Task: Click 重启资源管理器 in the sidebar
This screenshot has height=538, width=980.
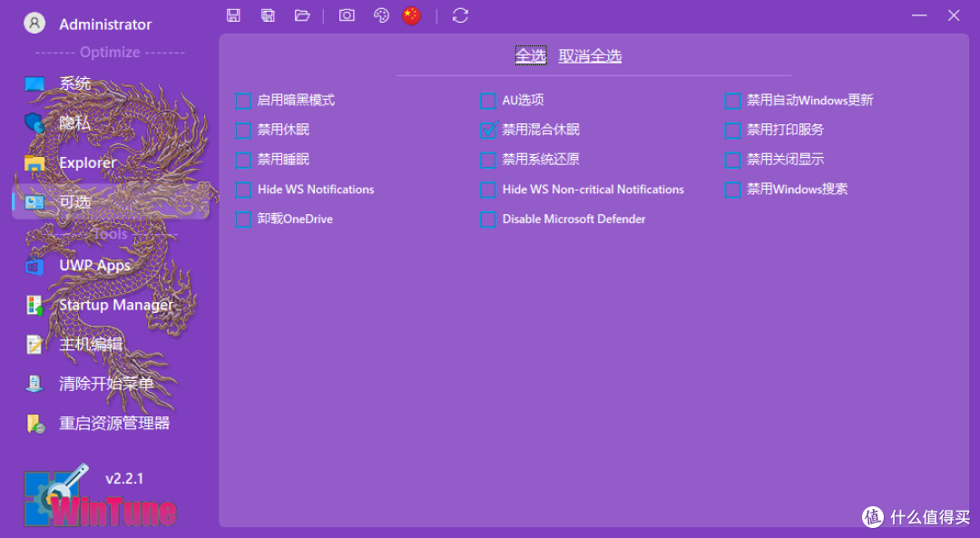Action: (x=114, y=423)
